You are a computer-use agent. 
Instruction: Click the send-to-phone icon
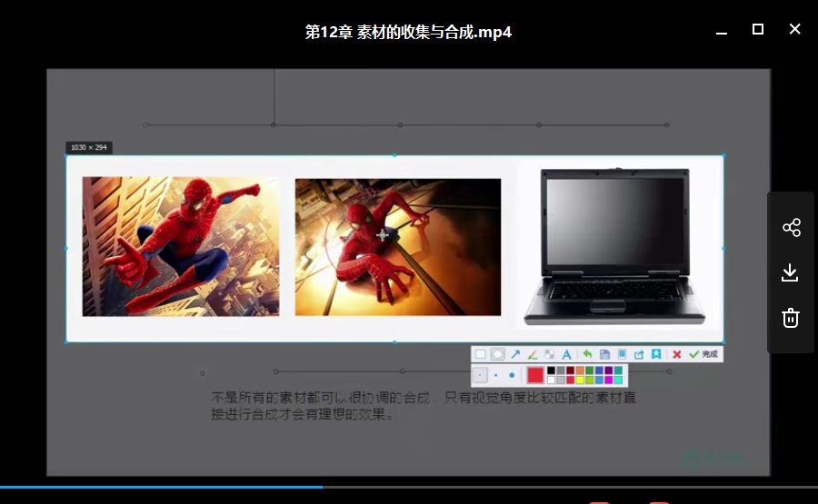click(622, 354)
